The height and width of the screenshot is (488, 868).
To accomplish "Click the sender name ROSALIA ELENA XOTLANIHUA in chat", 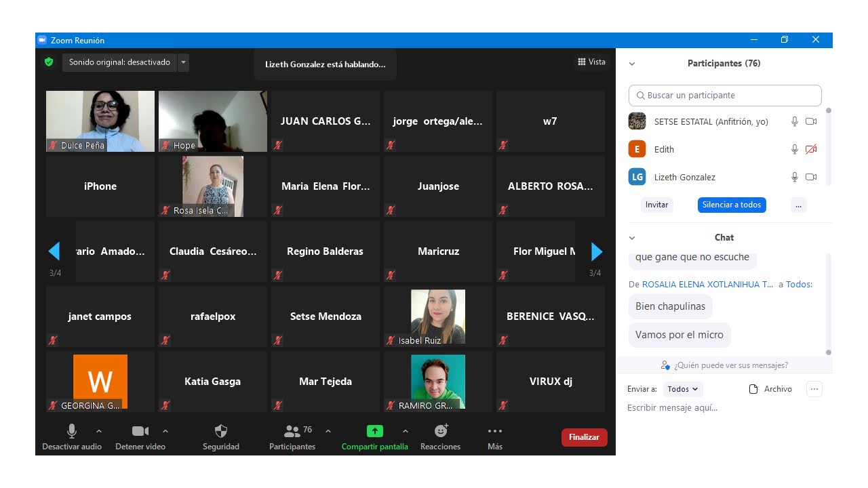I will [707, 285].
